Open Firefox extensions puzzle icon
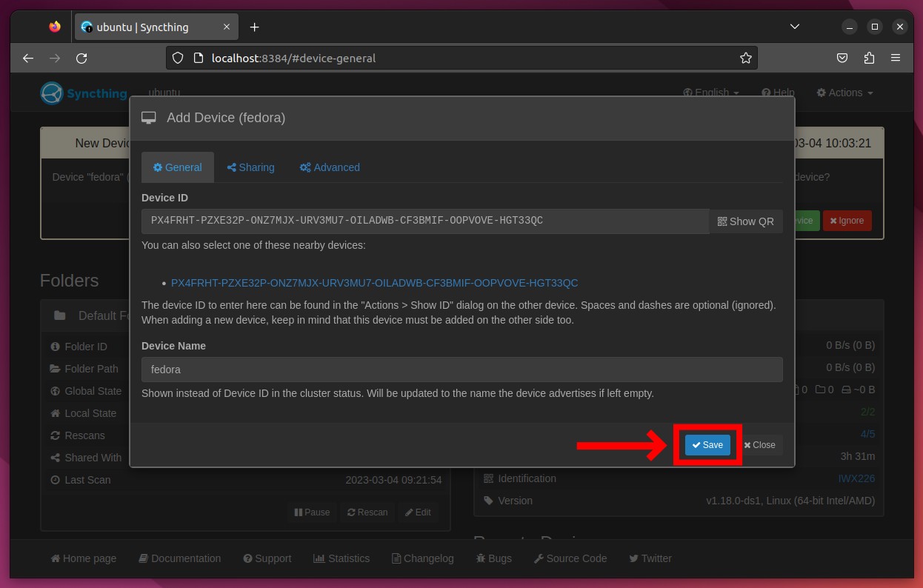The height and width of the screenshot is (588, 923). 869,58
